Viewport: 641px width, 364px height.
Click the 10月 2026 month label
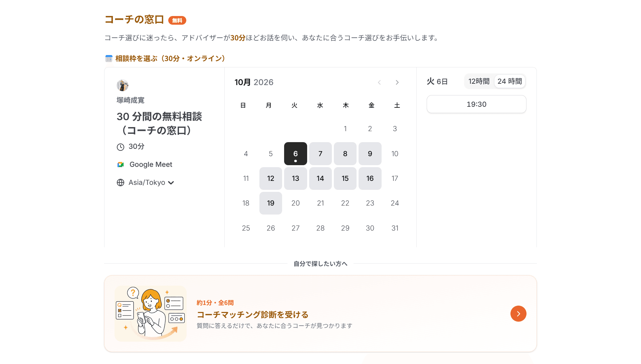coord(254,82)
